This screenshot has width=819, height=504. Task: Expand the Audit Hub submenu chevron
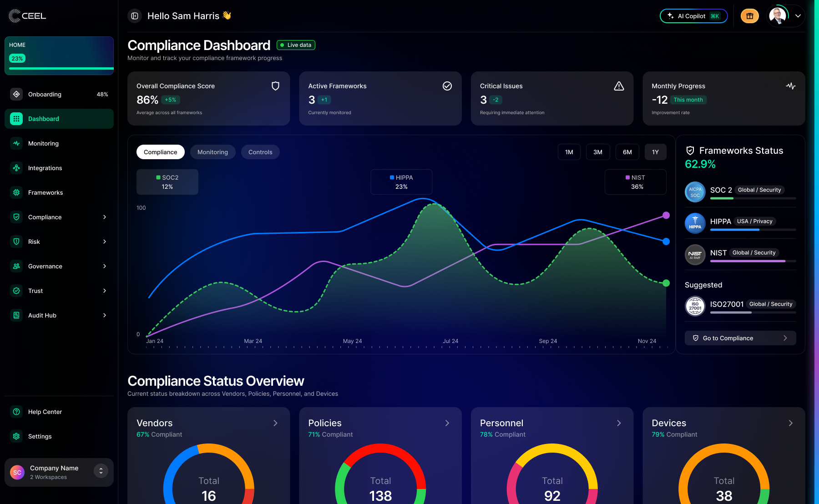(x=105, y=315)
